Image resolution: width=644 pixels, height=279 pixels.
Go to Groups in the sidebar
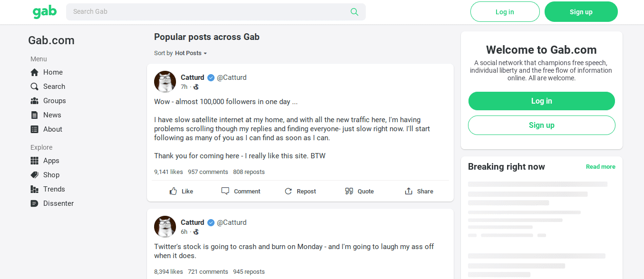click(x=54, y=101)
